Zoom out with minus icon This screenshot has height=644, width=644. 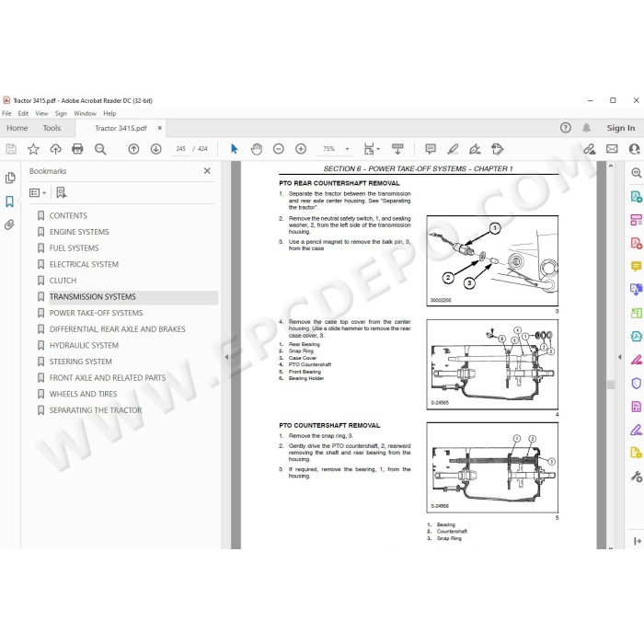279,149
